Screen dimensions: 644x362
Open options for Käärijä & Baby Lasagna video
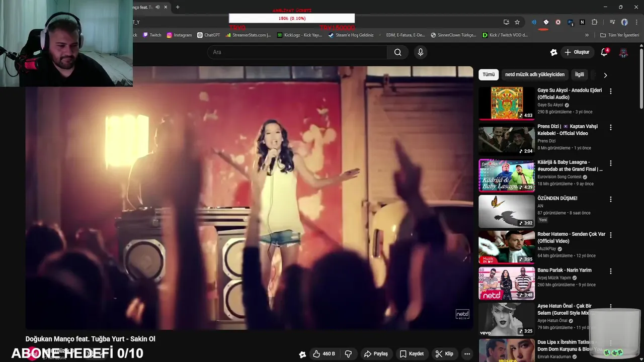[x=611, y=163]
